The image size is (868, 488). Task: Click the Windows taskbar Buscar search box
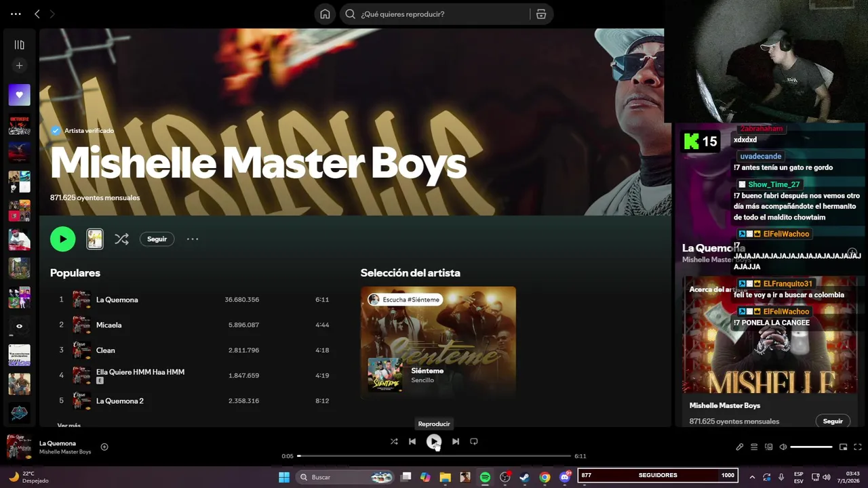[346, 477]
